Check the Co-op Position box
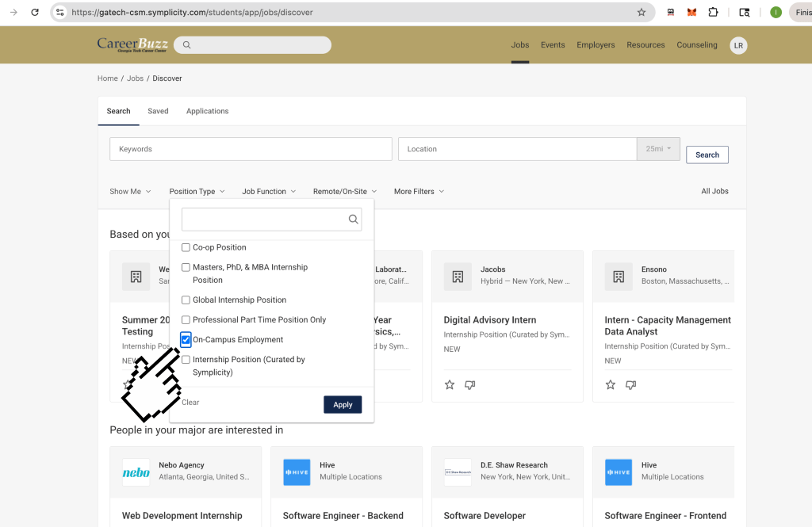812x527 pixels. coord(186,247)
